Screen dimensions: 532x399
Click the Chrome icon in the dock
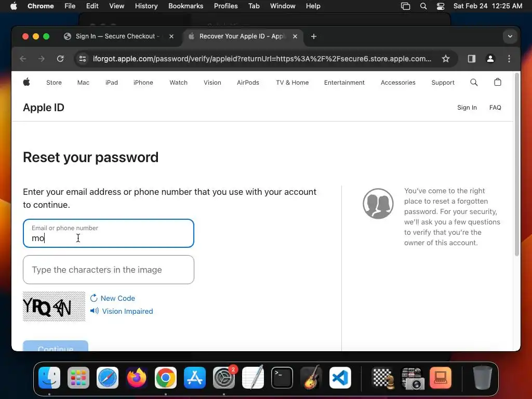click(166, 378)
